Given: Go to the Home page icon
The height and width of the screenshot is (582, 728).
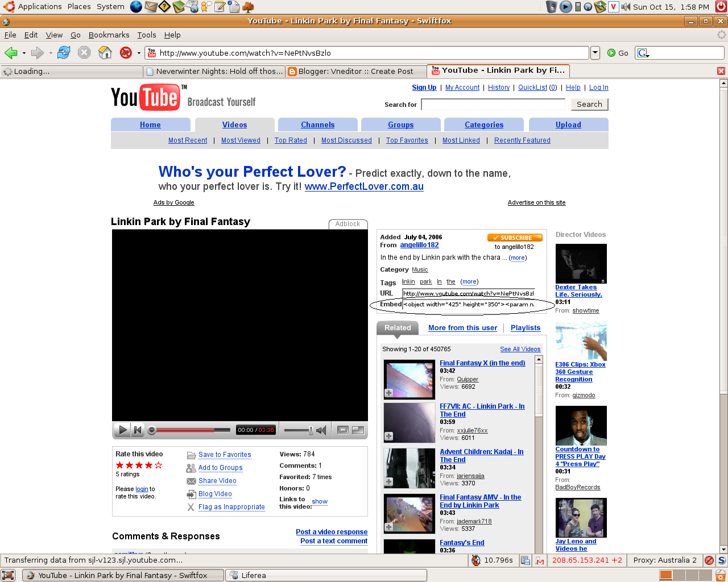Looking at the screenshot, I should tap(105, 53).
